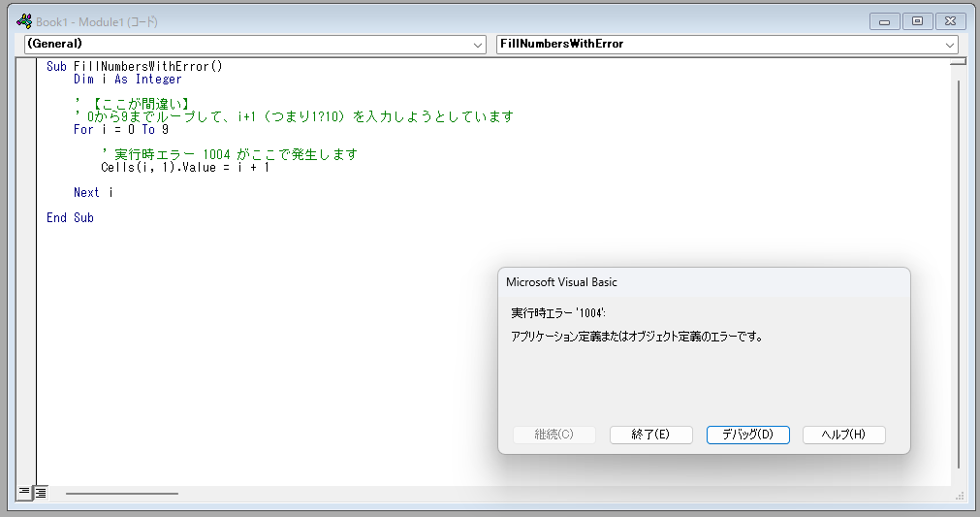Screen dimensions: 980x517
Task: Open the (General) object dropdown
Action: pos(255,45)
